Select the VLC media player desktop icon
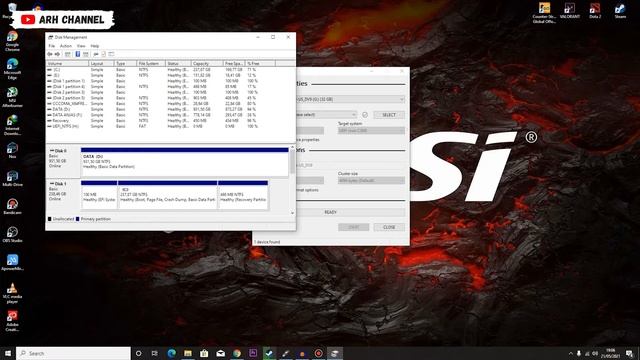 point(12,293)
